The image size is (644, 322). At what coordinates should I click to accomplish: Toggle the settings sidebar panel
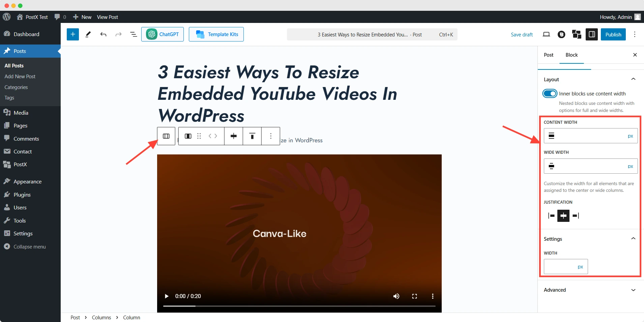coord(592,34)
